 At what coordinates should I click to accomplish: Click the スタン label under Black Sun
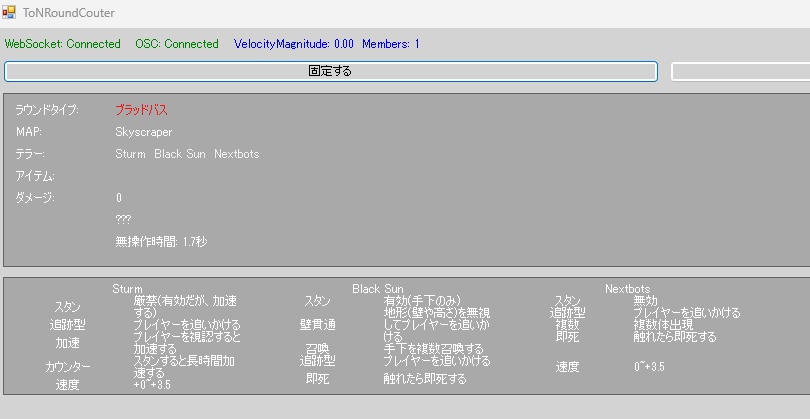317,301
